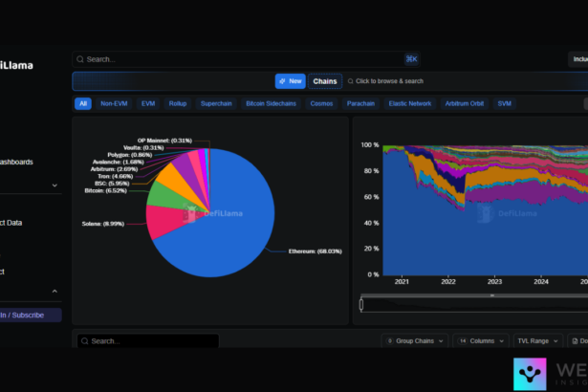
Task: Open the Group Chains dropdown
Action: click(414, 340)
